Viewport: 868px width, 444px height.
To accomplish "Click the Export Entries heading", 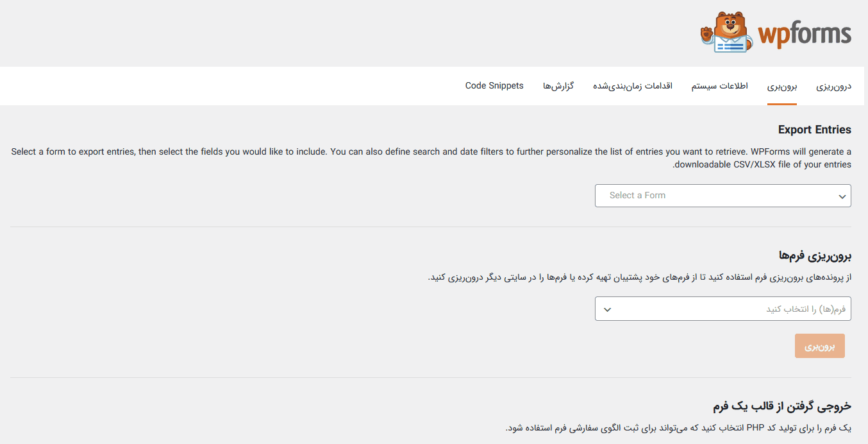I will pyautogui.click(x=815, y=130).
